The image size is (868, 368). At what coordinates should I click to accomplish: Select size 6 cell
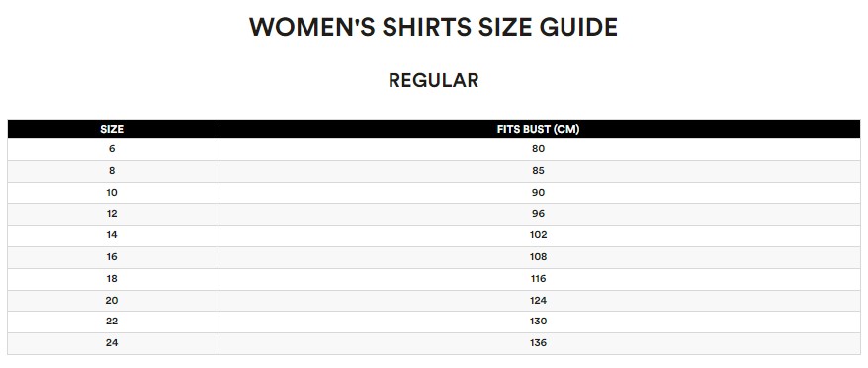pyautogui.click(x=112, y=149)
